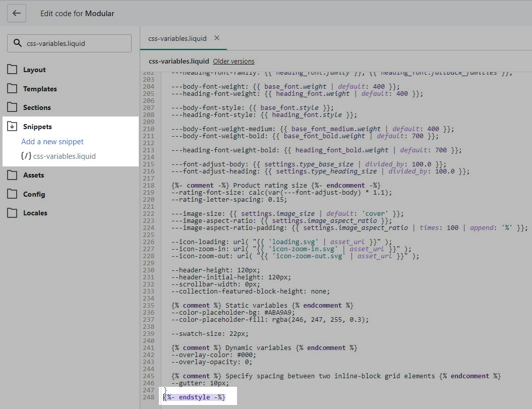Click the ---font-adjust-heading line

pos(320,171)
